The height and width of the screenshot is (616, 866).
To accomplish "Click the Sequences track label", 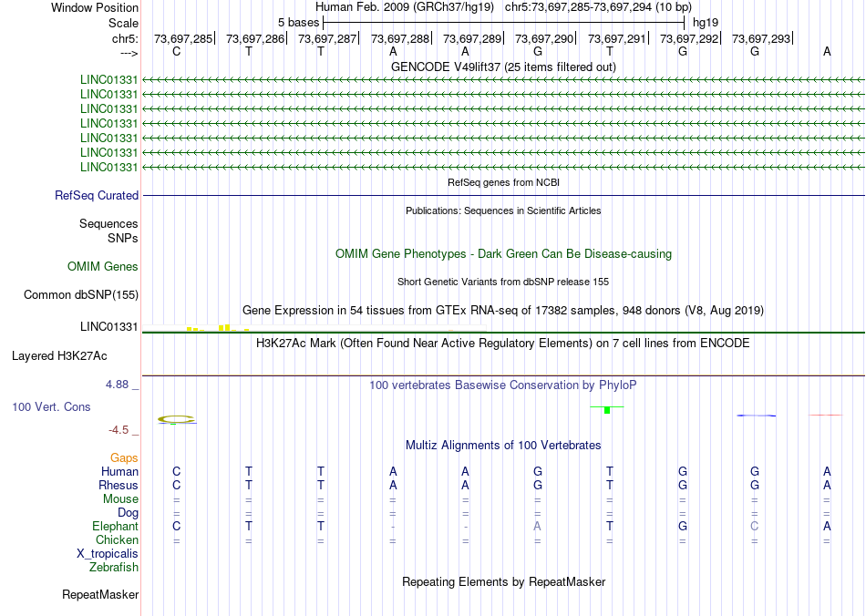I will point(108,223).
